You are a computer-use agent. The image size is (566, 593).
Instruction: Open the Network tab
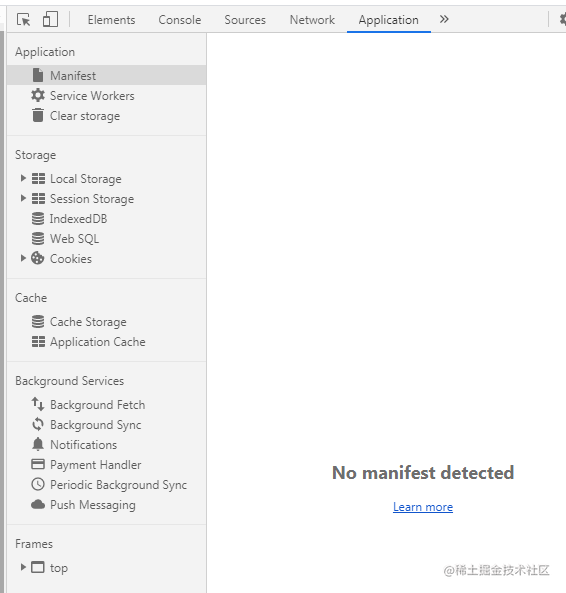[312, 20]
